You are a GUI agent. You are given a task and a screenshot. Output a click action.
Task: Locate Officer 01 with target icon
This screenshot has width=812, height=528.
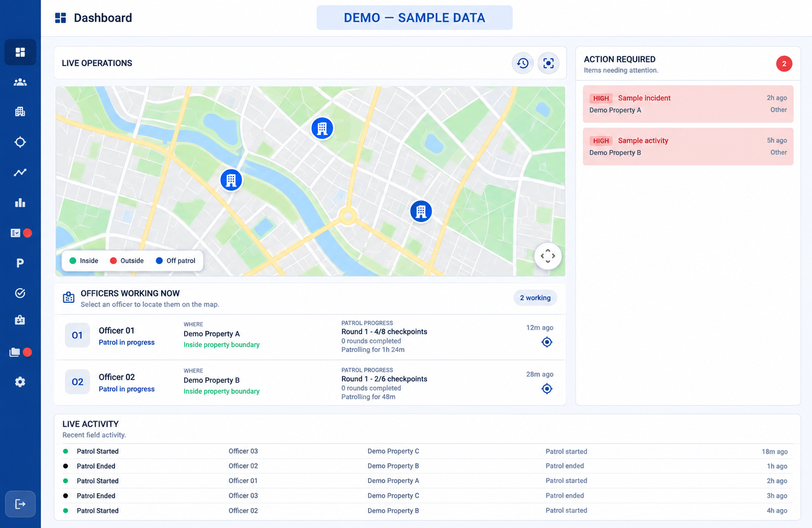pyautogui.click(x=547, y=342)
